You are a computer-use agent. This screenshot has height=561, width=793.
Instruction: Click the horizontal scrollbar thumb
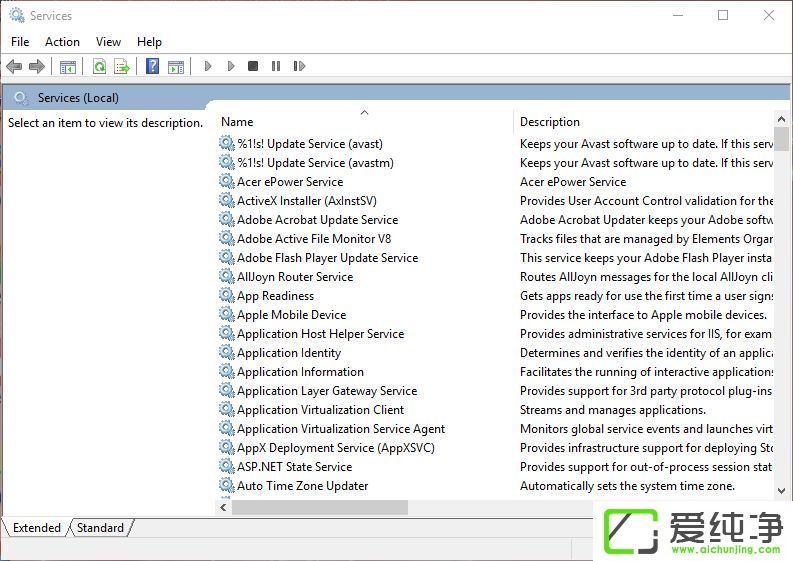320,508
